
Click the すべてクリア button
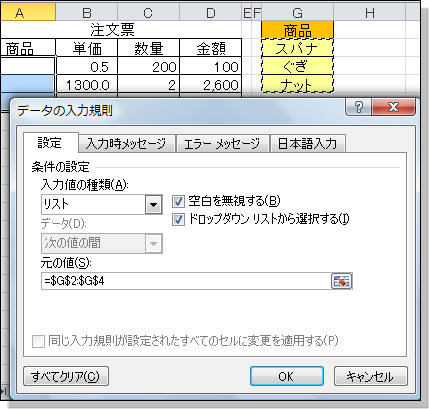(x=66, y=376)
